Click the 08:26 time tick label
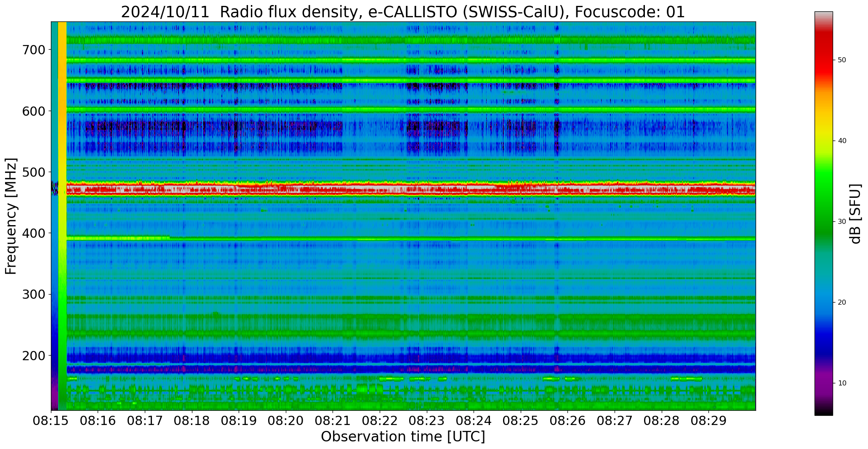868x449 pixels. (567, 420)
